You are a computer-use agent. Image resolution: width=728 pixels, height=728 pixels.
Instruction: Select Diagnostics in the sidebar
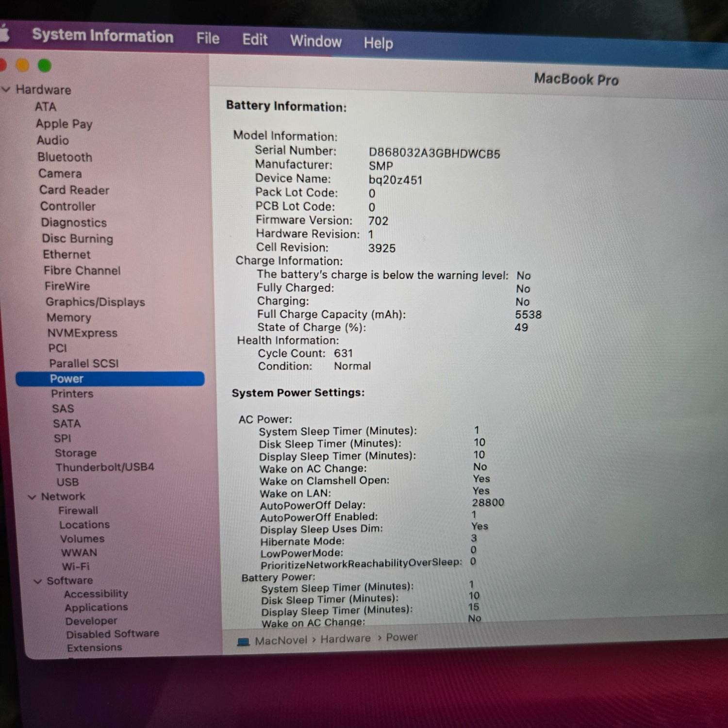click(x=74, y=223)
